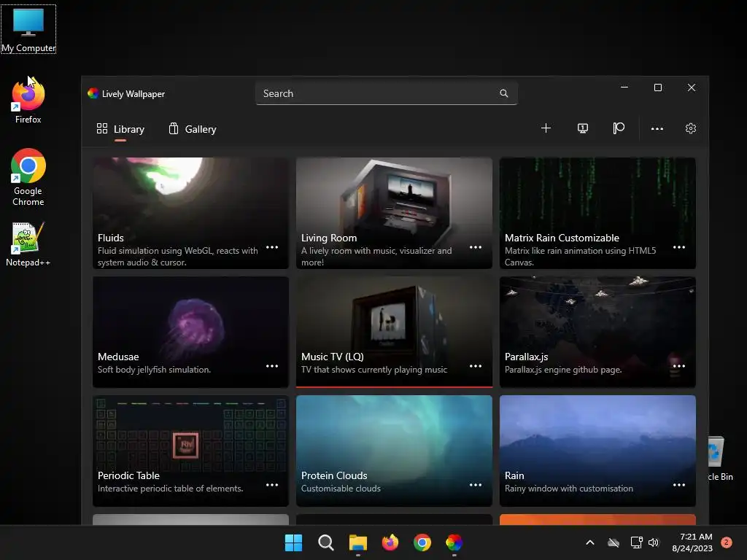Select the Music TV (LQ) thumbnail
The image size is (747, 560).
click(394, 332)
